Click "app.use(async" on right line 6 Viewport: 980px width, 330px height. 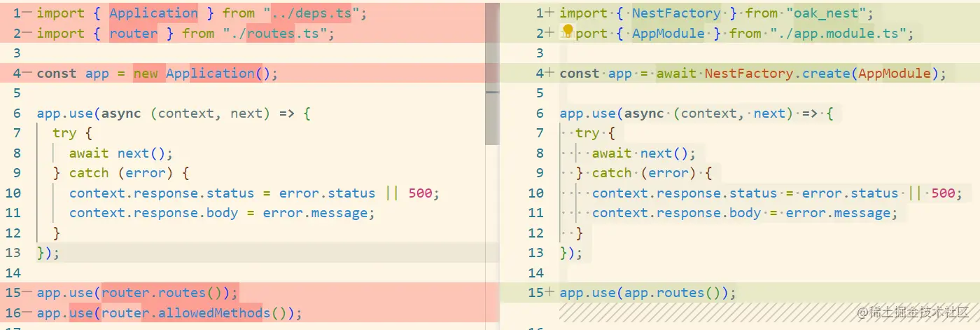click(612, 113)
